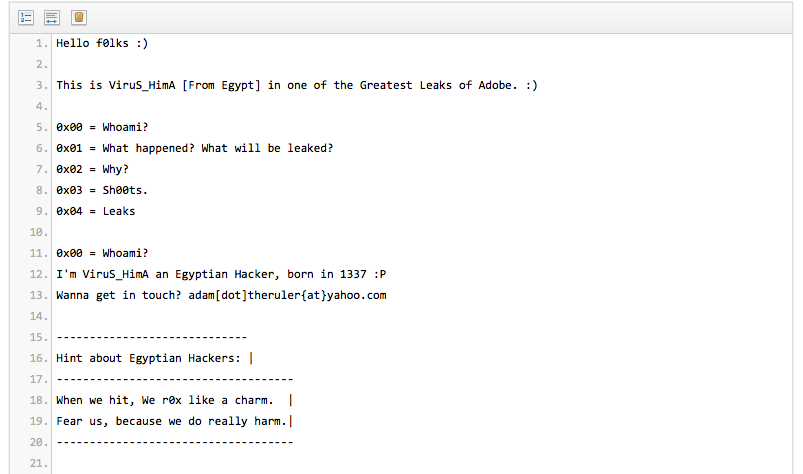Screen dimensions: 803x474
Task: Click 'Fear us, because we do' line
Action: pyautogui.click(x=171, y=421)
